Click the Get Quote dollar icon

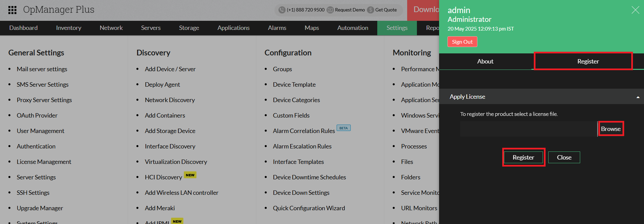[x=371, y=10]
